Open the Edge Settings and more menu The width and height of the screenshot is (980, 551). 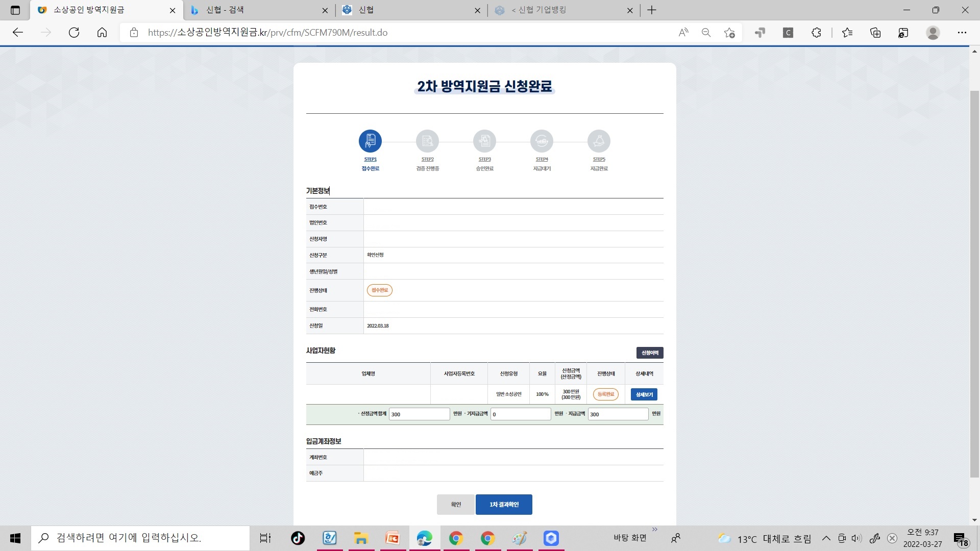[963, 32]
